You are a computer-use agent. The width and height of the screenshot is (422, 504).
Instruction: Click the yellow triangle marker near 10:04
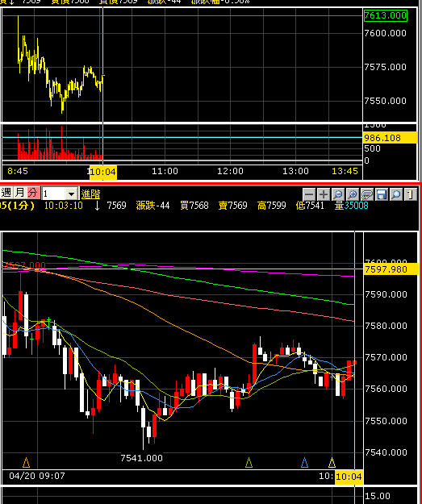click(332, 463)
